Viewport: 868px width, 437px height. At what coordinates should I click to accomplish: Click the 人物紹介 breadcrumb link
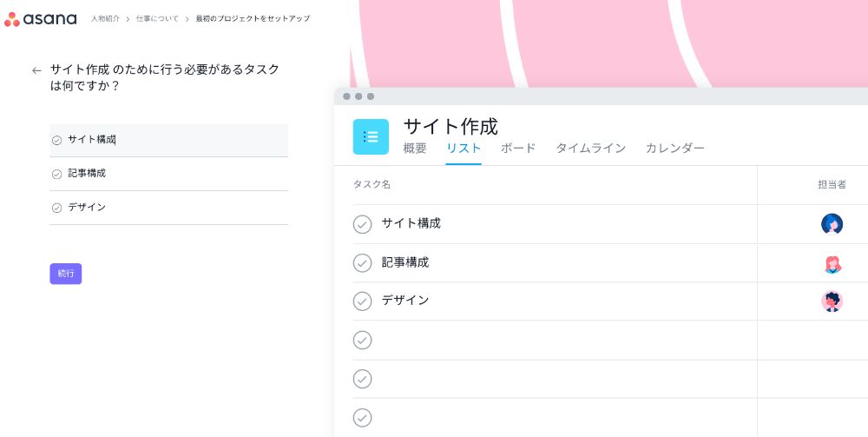pos(105,18)
